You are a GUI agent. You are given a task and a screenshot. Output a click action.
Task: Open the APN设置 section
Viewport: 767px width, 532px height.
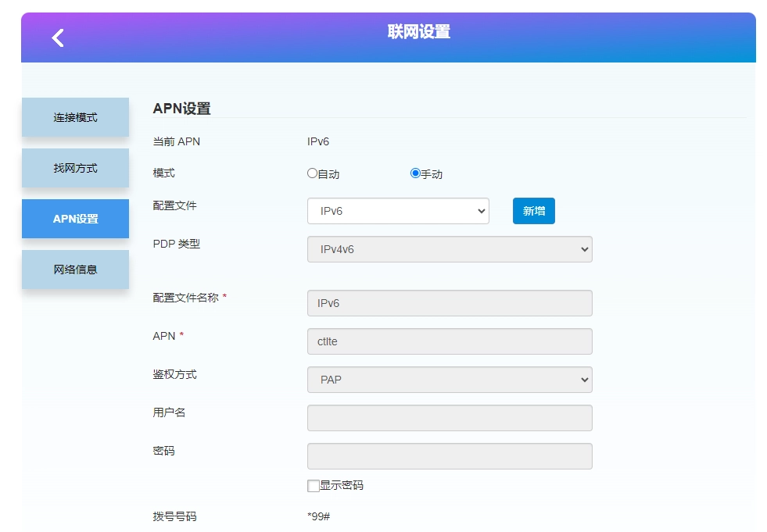[75, 219]
